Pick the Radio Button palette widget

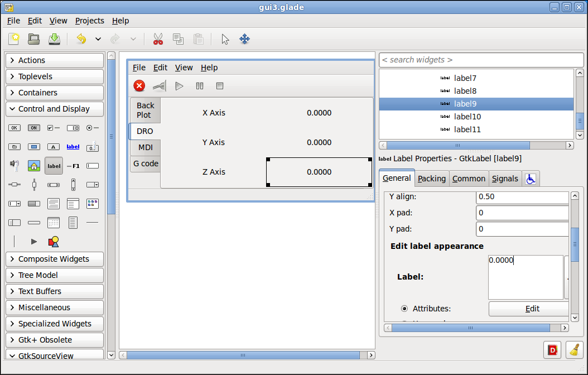[x=92, y=128]
